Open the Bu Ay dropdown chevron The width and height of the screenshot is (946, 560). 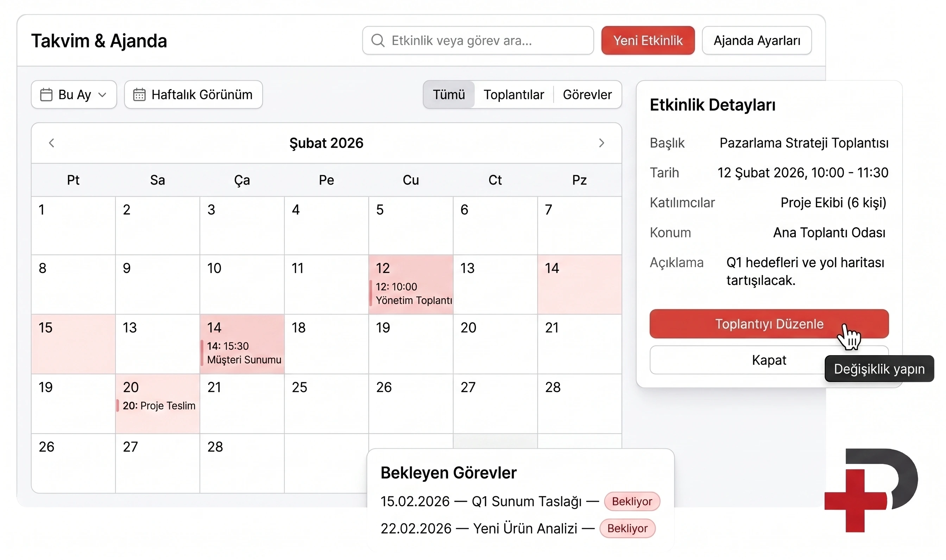[102, 95]
